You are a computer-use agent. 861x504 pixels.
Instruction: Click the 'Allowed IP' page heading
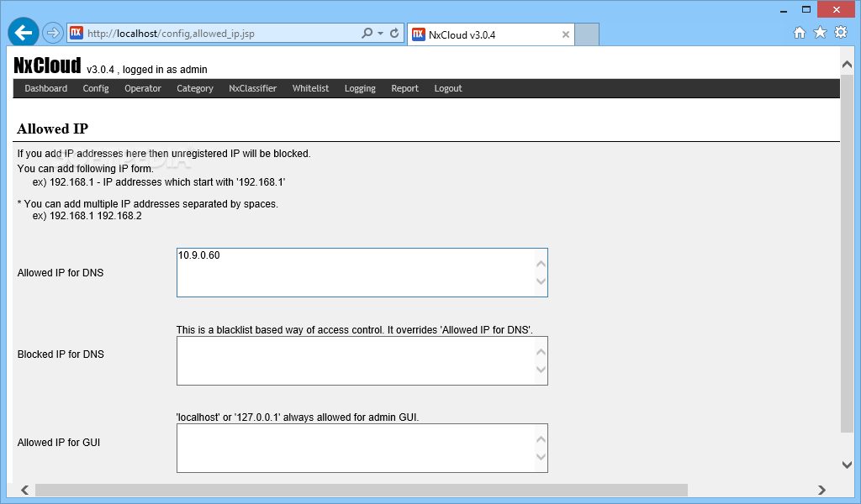[53, 129]
